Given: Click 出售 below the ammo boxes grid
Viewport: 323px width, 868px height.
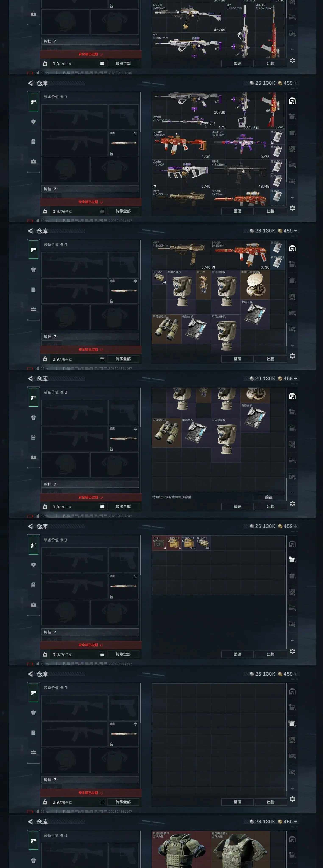Looking at the screenshot, I should (270, 654).
